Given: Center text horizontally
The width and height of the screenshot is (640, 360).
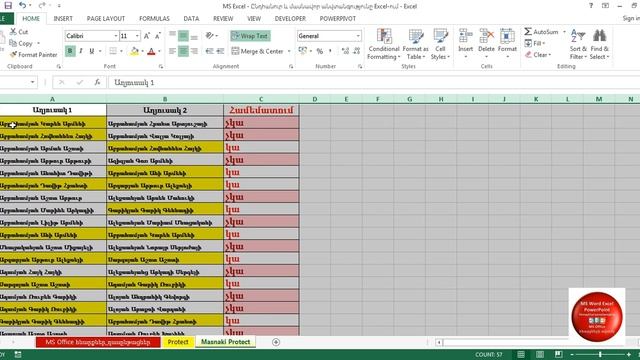Looking at the screenshot, I should tap(183, 51).
